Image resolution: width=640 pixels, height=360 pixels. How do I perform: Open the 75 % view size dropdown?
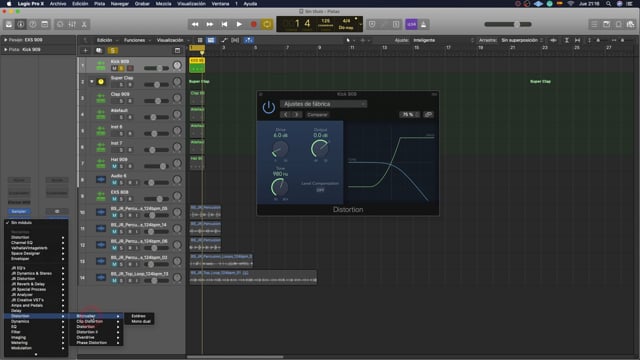[x=409, y=115]
